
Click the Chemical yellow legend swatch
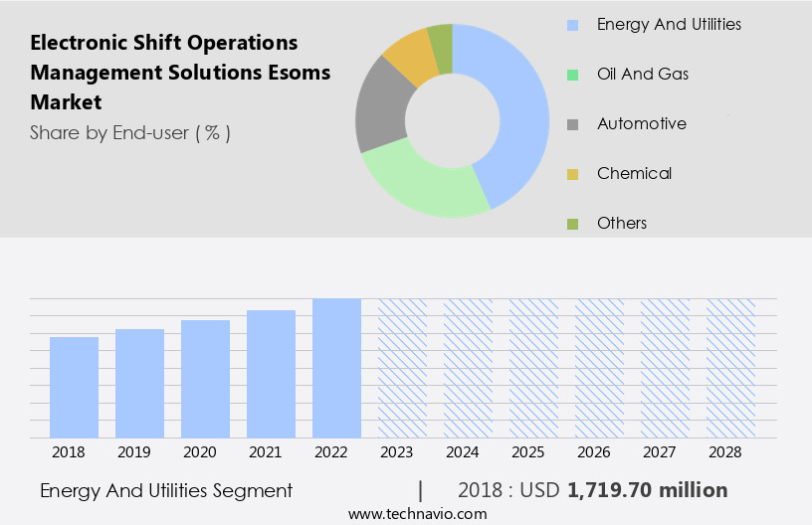tap(572, 174)
